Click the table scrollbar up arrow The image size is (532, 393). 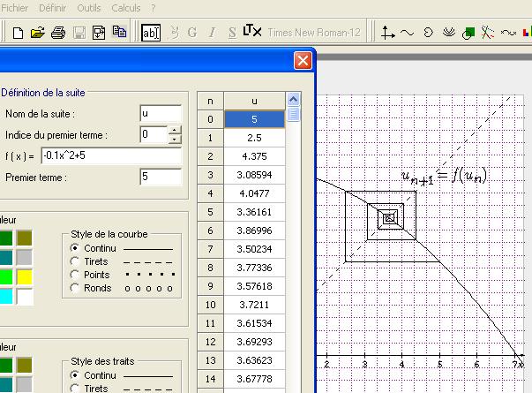(x=294, y=100)
